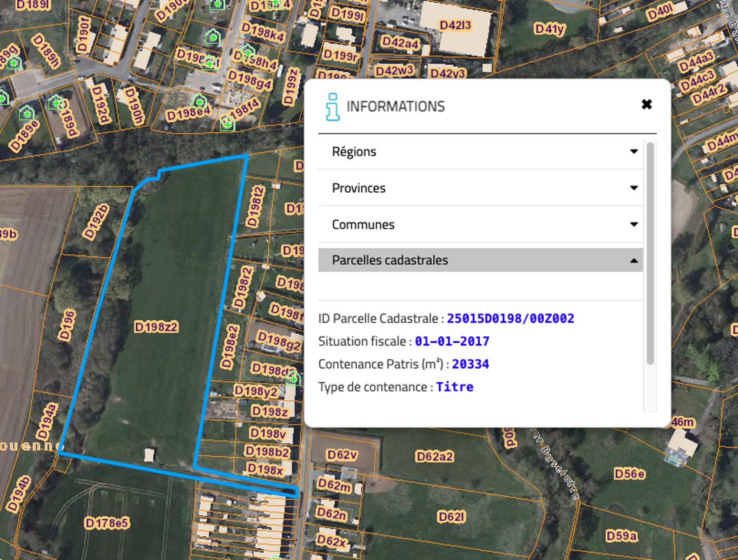Click the contenance value 20334
The width and height of the screenshot is (738, 560).
click(x=470, y=364)
